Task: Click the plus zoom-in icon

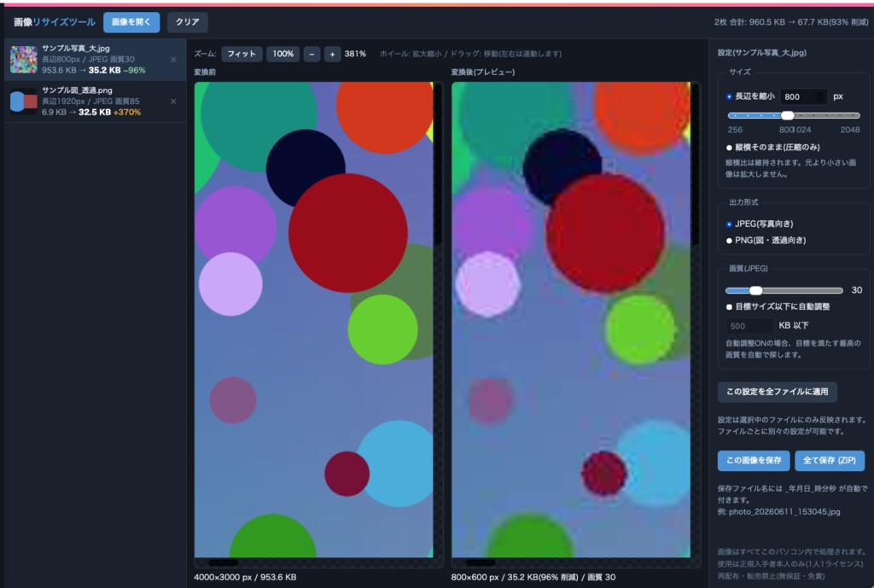Action: (332, 54)
